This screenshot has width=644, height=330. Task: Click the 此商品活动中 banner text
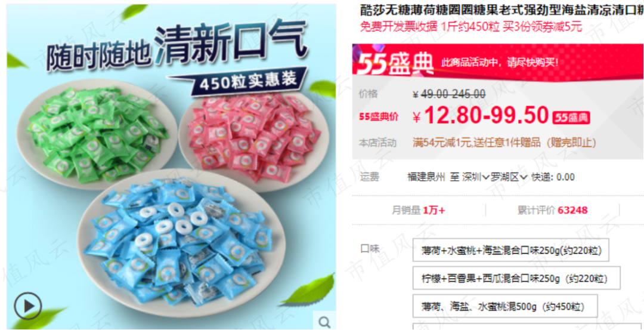500,63
